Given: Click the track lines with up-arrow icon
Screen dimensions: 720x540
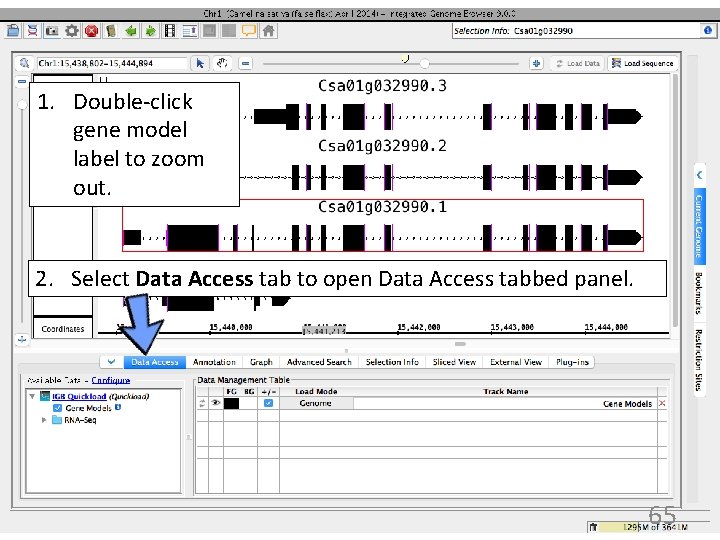Looking at the screenshot, I should [x=190, y=31].
